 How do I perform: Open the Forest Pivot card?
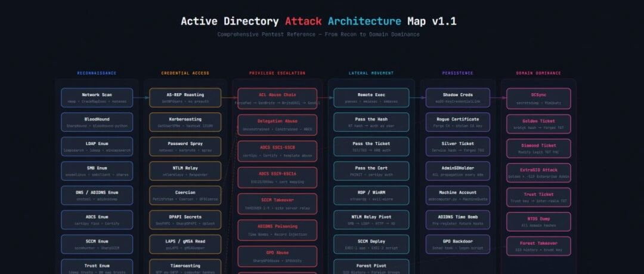pyautogui.click(x=371, y=267)
